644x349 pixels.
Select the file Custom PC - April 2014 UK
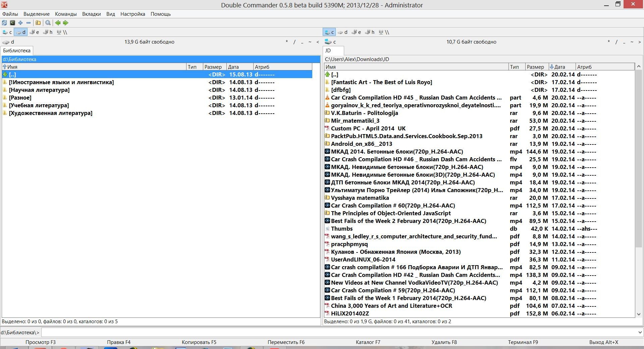[x=479, y=128]
